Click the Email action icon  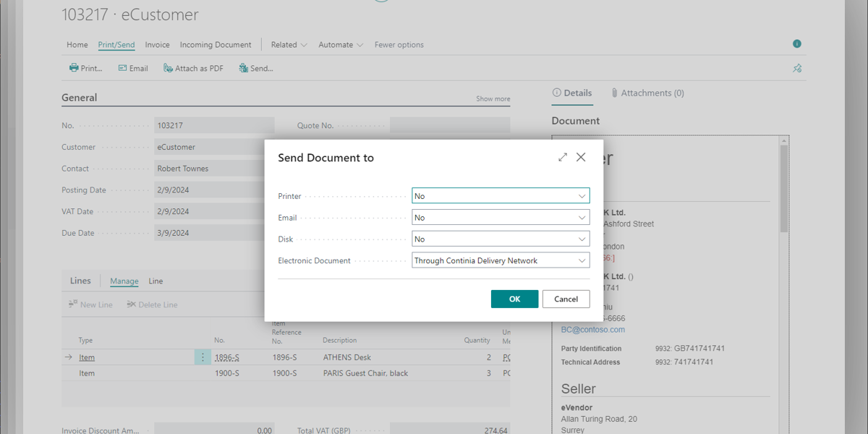coord(123,68)
